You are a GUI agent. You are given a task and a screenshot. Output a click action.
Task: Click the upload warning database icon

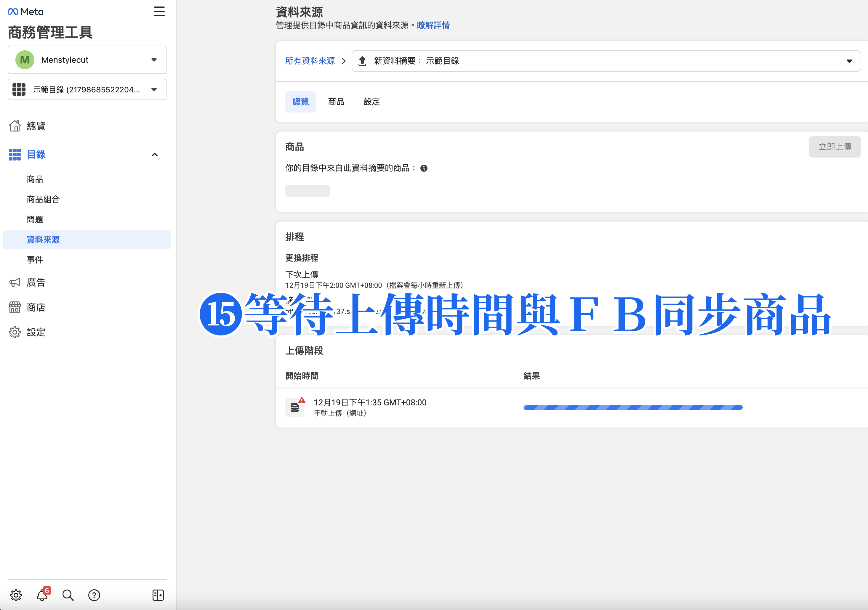pyautogui.click(x=295, y=407)
